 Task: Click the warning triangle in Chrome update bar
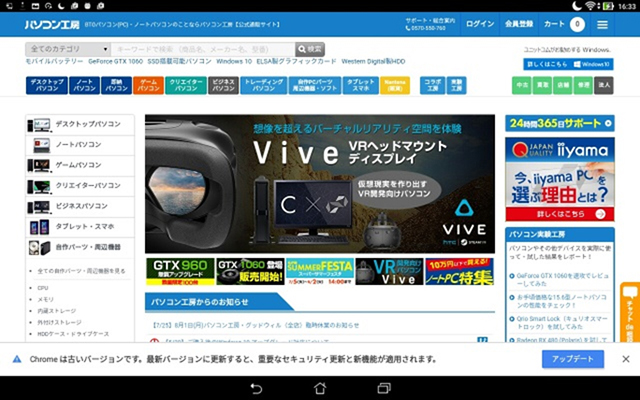pos(17,359)
